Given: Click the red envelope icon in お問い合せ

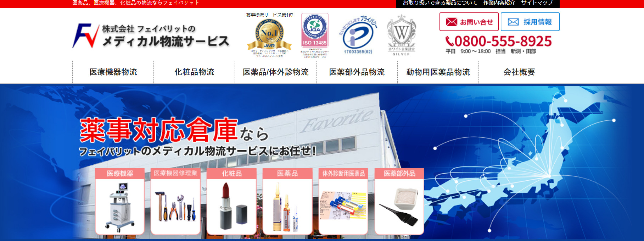Looking at the screenshot, I should coord(452,22).
